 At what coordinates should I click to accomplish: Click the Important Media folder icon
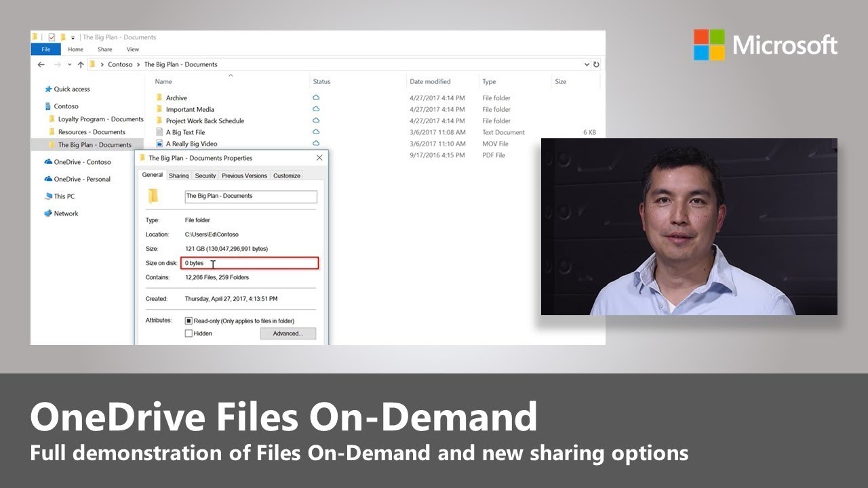click(159, 110)
